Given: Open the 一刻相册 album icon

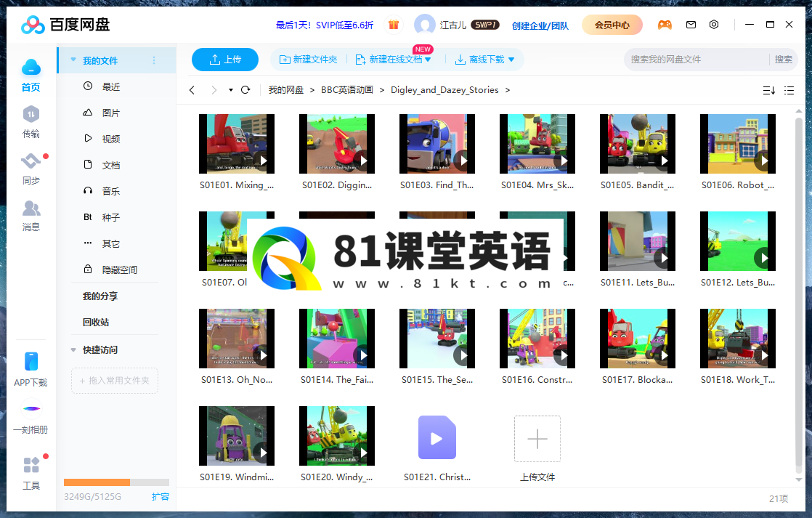Looking at the screenshot, I should point(31,409).
